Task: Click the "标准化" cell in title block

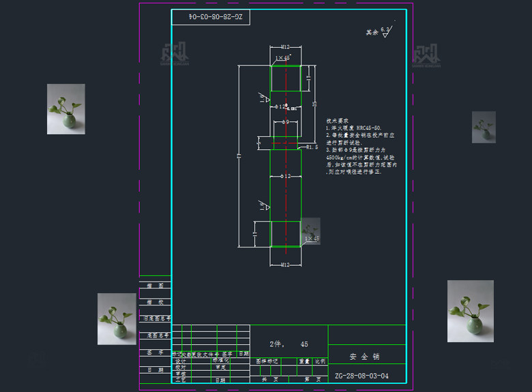Action: (221, 361)
